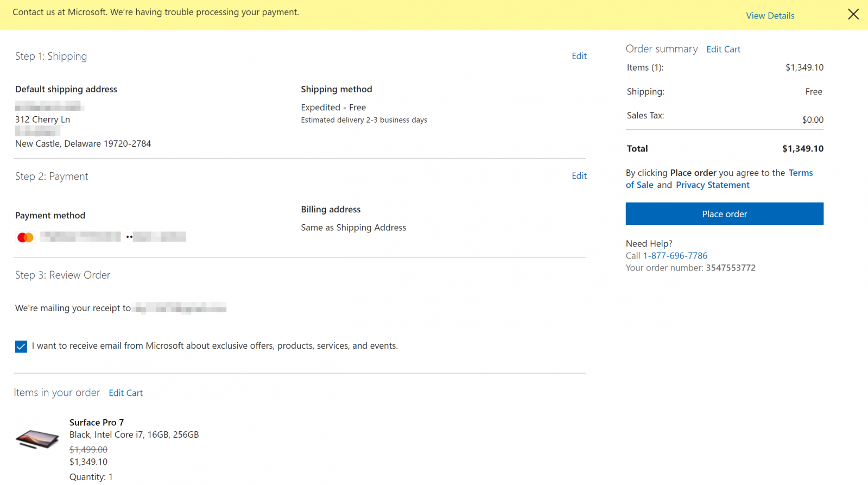This screenshot has height=485, width=868.
Task: Click the Surface Pro 7 product thumbnail
Action: click(x=37, y=439)
